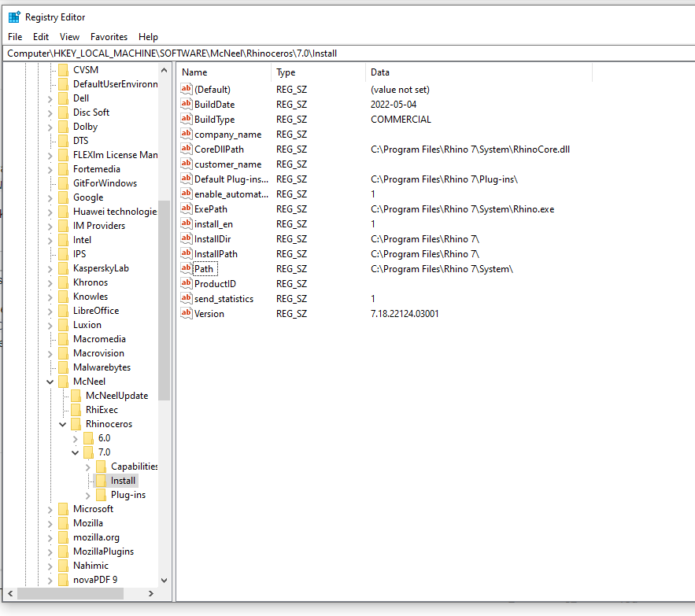Viewport: 695px width, 616px height.
Task: Open the View menu
Action: point(69,36)
